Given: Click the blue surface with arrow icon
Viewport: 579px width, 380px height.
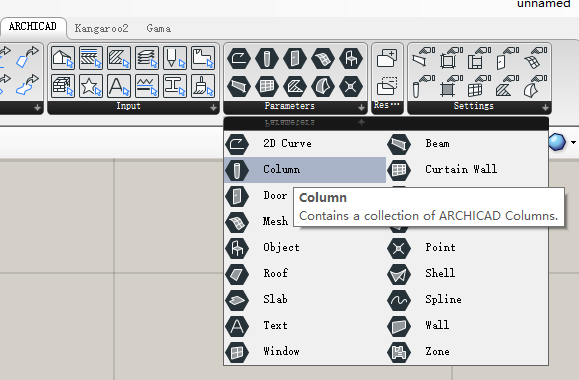Looking at the screenshot, I should 27,85.
